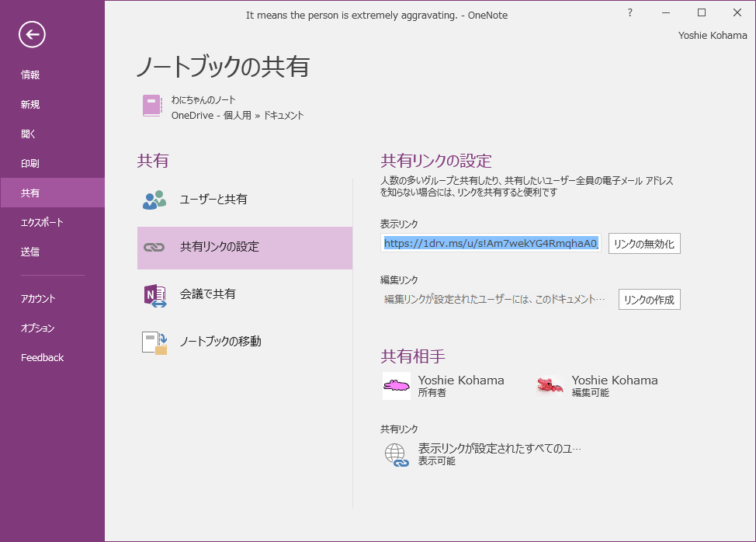Click the globe link icon under 共有リンク

397,455
